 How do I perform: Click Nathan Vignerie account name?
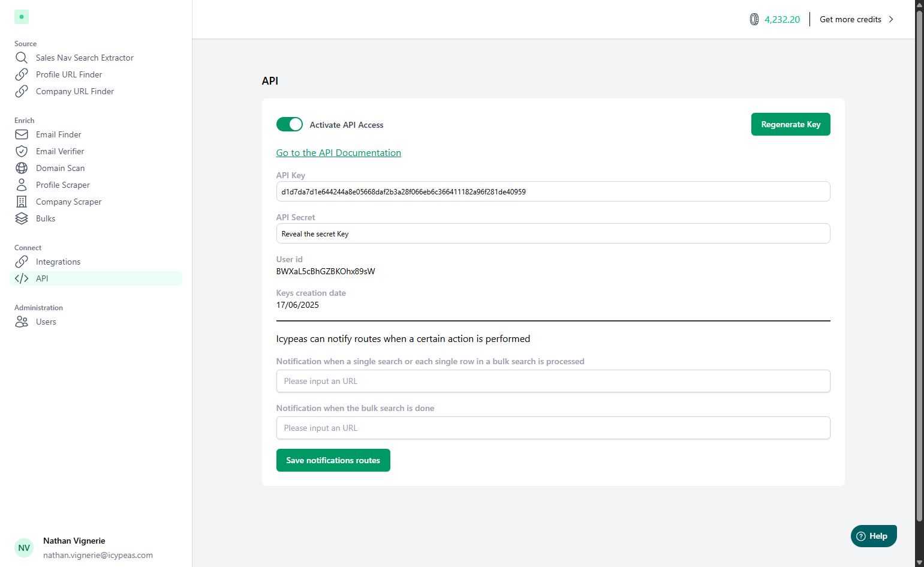pos(74,541)
